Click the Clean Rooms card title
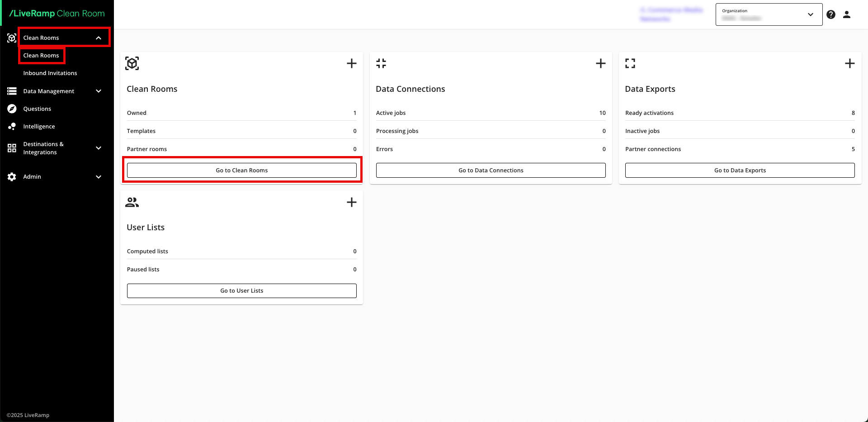The image size is (868, 422). click(x=152, y=89)
